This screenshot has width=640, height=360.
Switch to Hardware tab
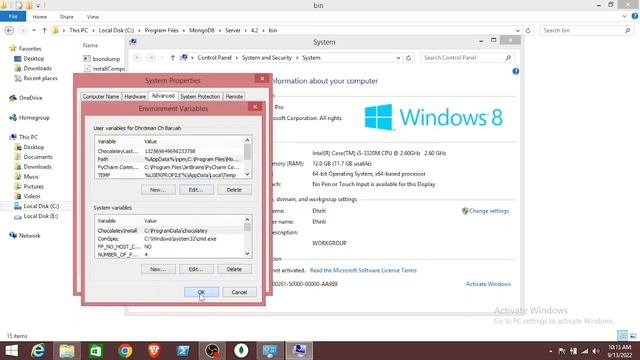click(x=135, y=97)
